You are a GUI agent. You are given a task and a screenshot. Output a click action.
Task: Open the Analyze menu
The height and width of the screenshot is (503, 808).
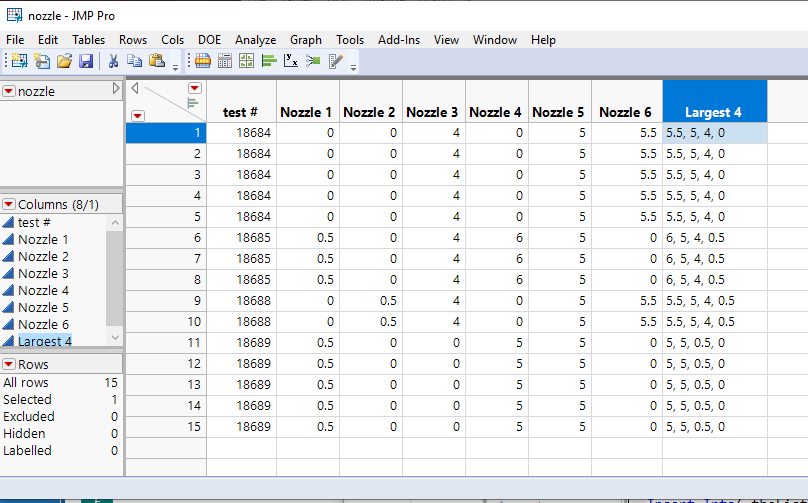(255, 40)
